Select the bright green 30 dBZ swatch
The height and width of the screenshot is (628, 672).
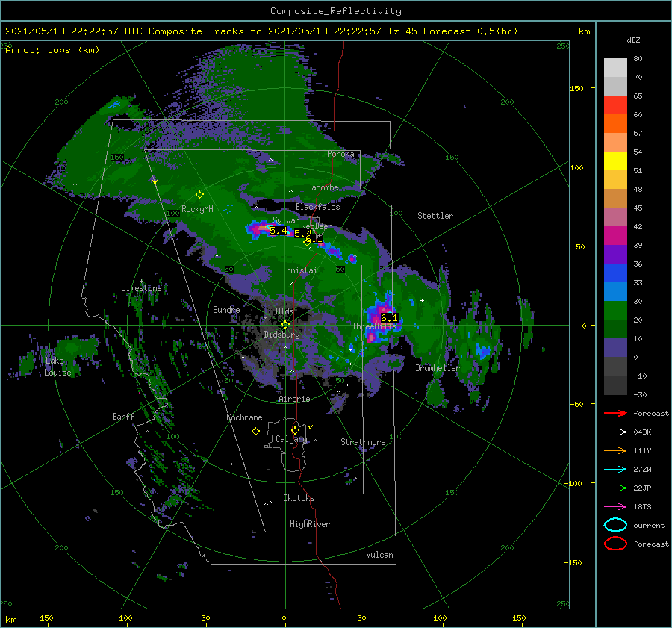(615, 310)
